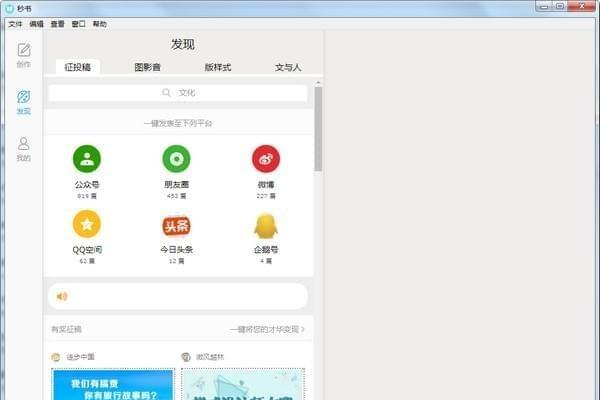Screen dimensions: 600x400
Task: Click the 一键将您的才华变现 link
Action: (267, 329)
